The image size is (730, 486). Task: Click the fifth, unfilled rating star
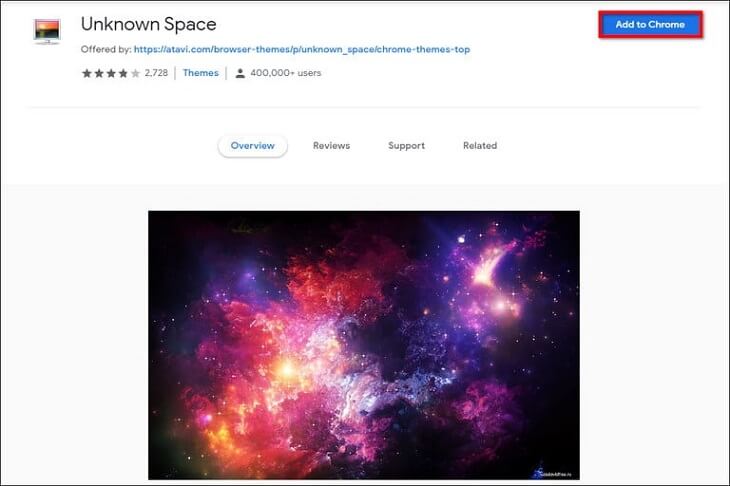(134, 73)
